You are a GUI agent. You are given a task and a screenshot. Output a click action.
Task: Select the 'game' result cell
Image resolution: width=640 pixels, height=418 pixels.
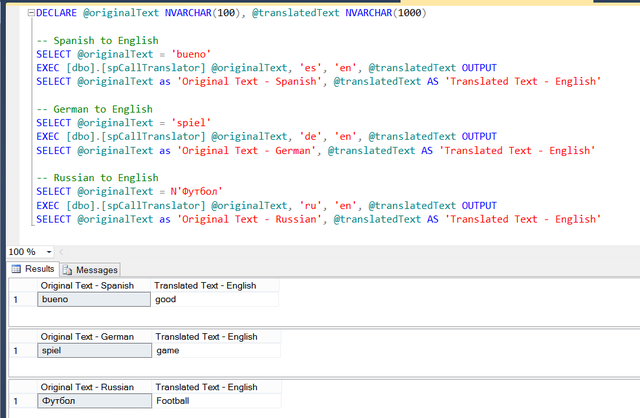tap(216, 351)
